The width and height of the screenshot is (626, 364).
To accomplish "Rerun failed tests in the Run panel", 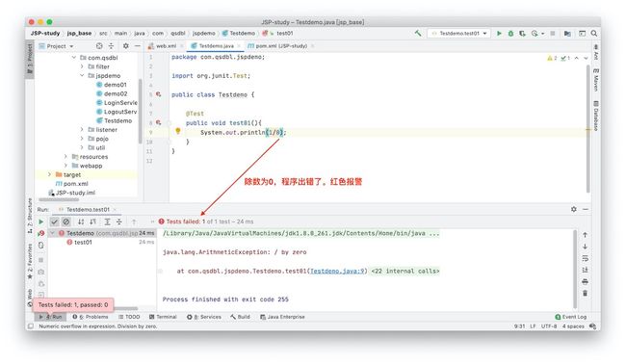I will tap(40, 233).
